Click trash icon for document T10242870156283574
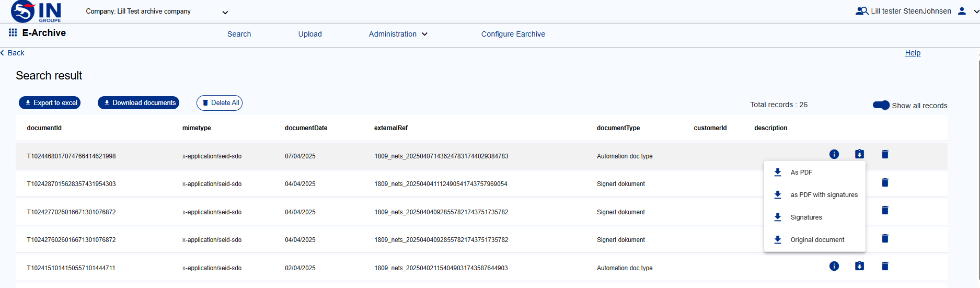 [x=885, y=182]
